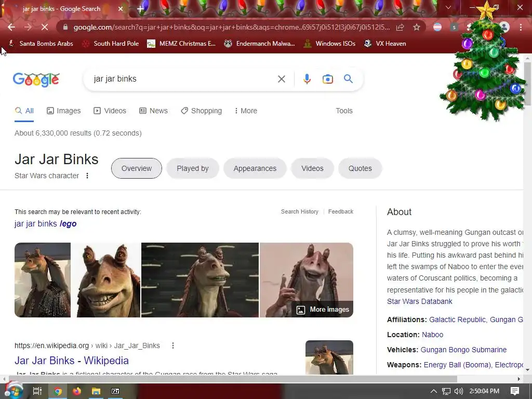Open three-dot menu beside Wikipedia URL
The height and width of the screenshot is (399, 532).
coord(172,345)
